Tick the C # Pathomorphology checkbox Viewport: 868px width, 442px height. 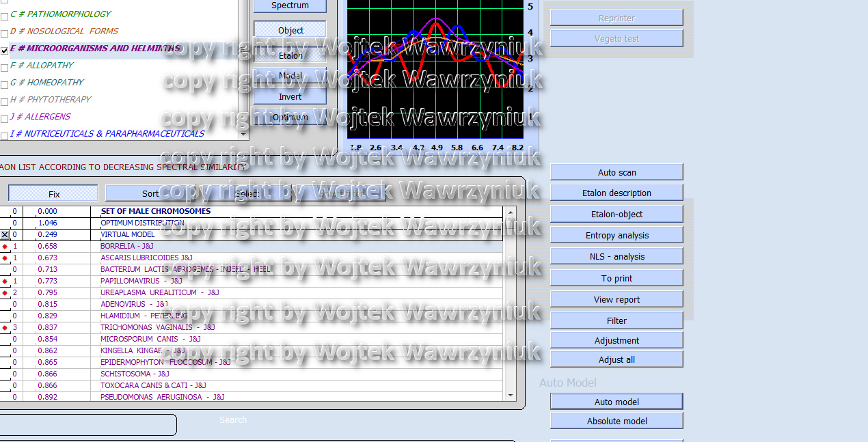pyautogui.click(x=4, y=15)
